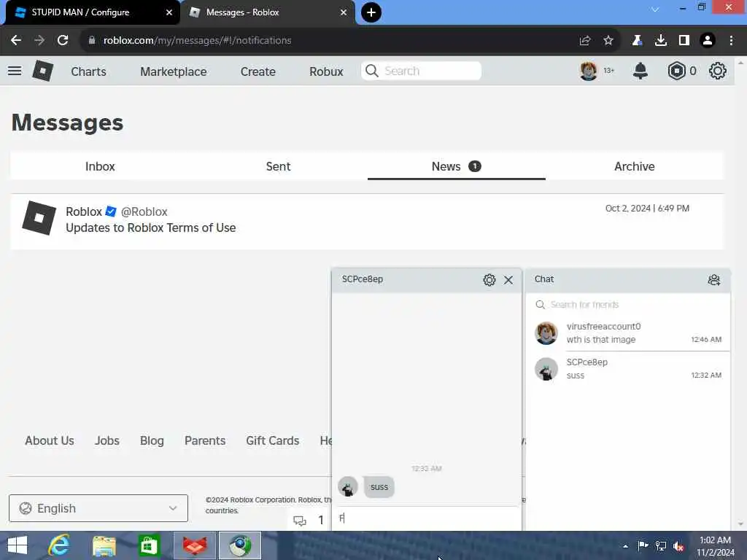Close the SCPce8ep chat window
This screenshot has height=560, width=747.
coord(508,279)
